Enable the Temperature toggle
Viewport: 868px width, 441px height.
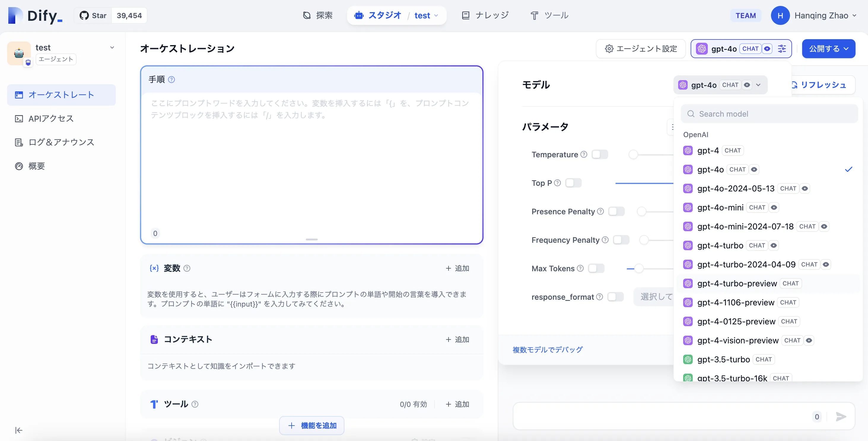click(600, 154)
